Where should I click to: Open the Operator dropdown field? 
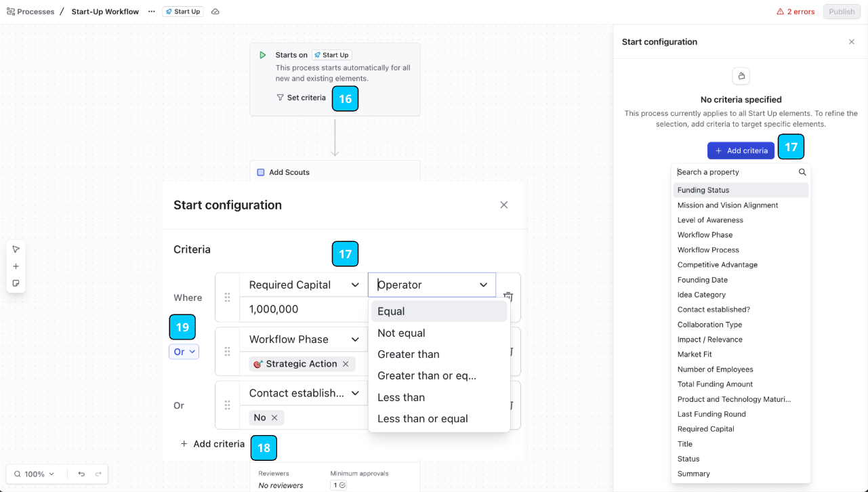[x=432, y=285]
